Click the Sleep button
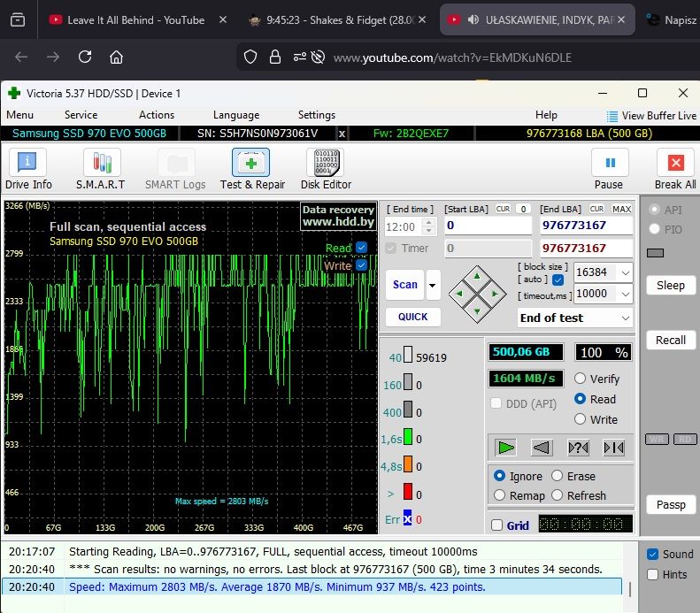This screenshot has width=700, height=613. click(x=671, y=286)
